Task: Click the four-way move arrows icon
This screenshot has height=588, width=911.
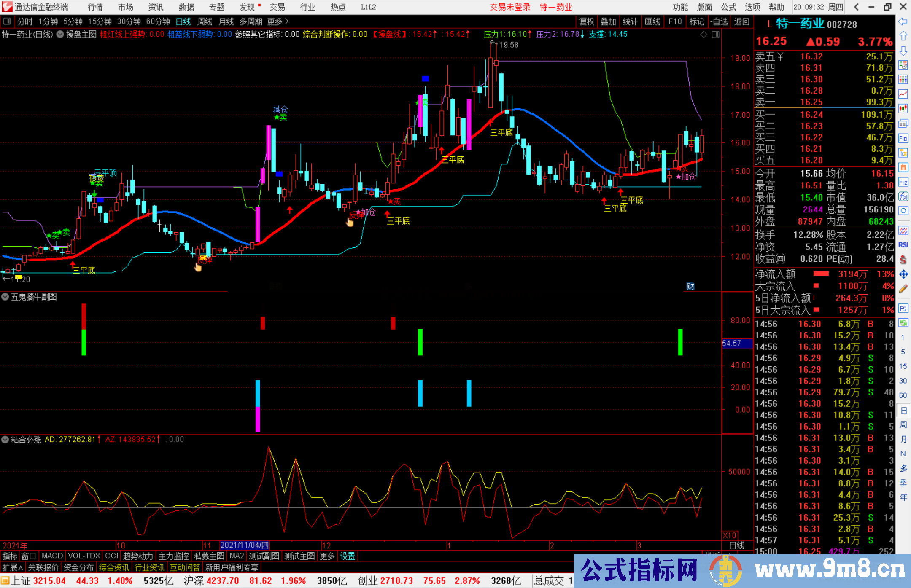Action: pos(903,274)
